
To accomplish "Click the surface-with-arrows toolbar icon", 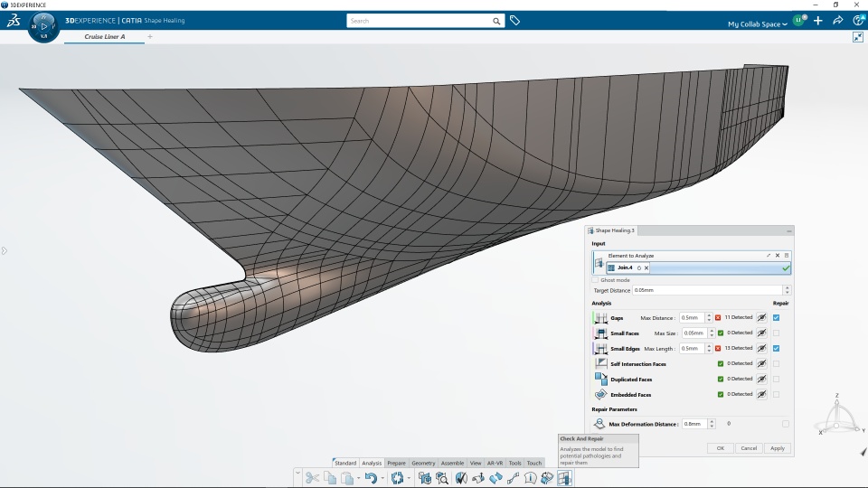I will [477, 478].
